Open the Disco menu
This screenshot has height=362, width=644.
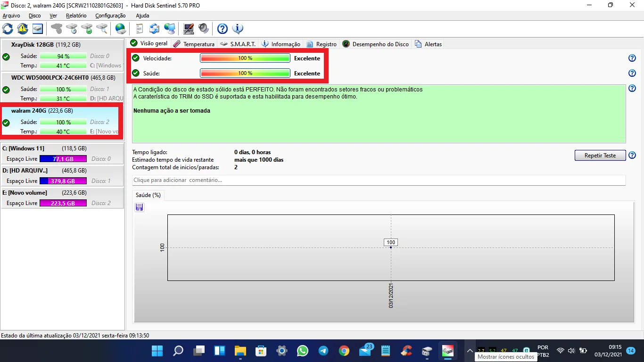click(35, 16)
